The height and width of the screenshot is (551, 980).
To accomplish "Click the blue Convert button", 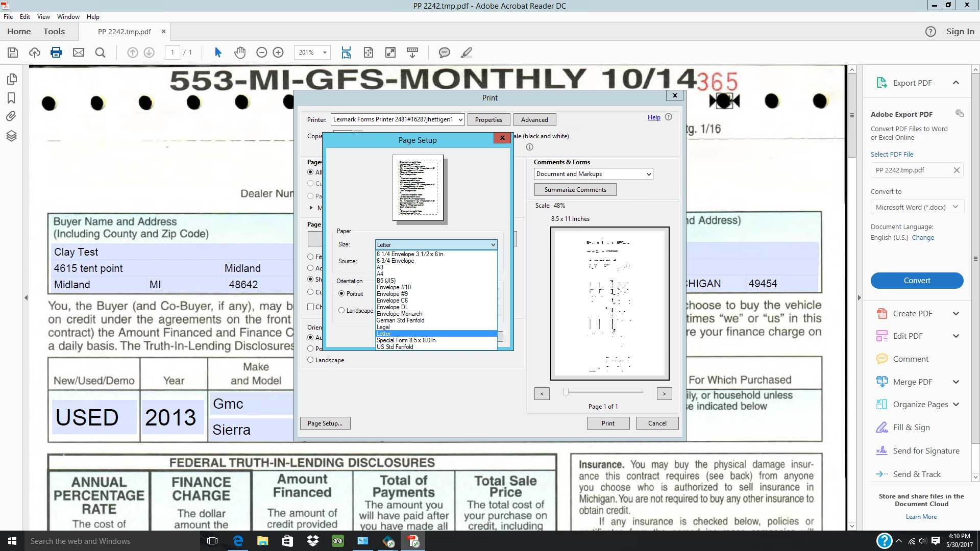I will (x=917, y=281).
